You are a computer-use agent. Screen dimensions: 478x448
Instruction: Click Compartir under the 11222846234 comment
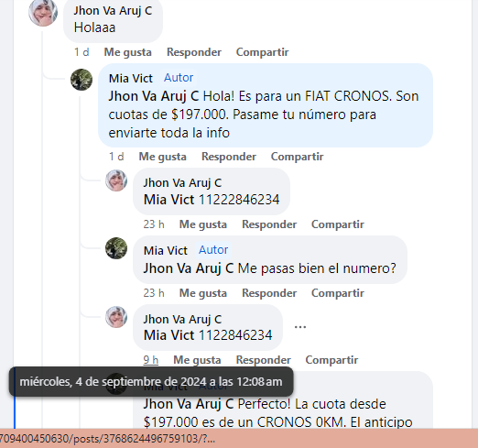coord(338,224)
